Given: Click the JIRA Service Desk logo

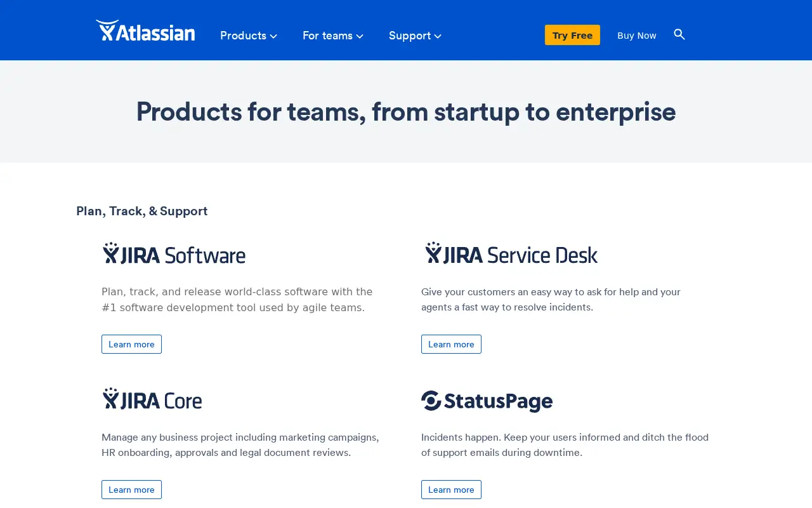Looking at the screenshot, I should click(511, 253).
